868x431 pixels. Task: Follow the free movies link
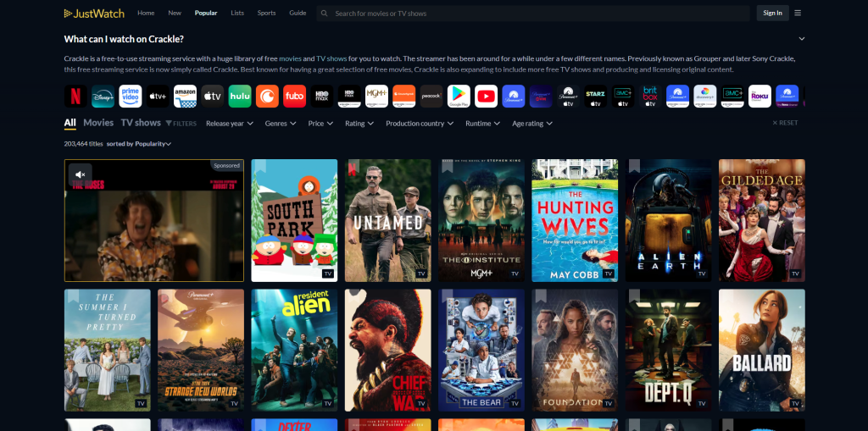pos(290,58)
